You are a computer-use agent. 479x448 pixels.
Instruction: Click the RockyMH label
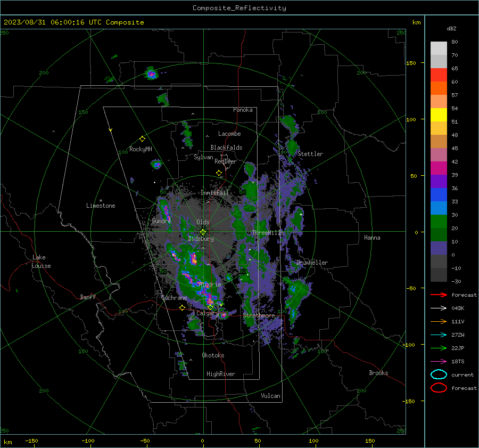(141, 149)
